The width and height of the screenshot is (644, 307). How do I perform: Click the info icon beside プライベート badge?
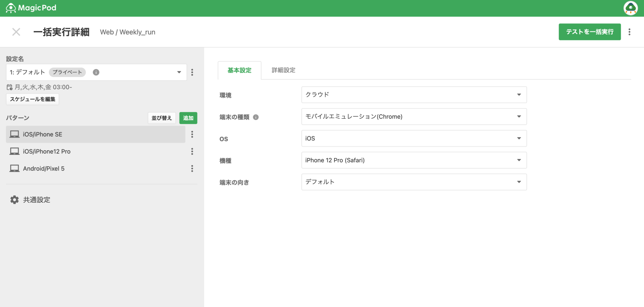coord(96,72)
